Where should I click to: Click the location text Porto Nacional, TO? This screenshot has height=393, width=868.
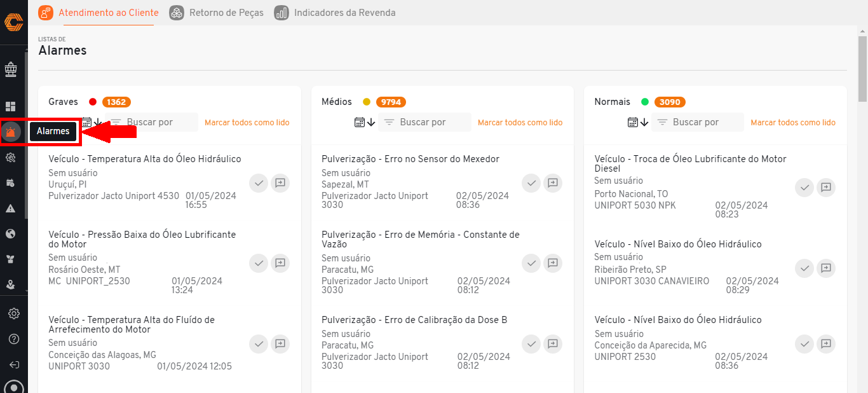[x=631, y=194]
